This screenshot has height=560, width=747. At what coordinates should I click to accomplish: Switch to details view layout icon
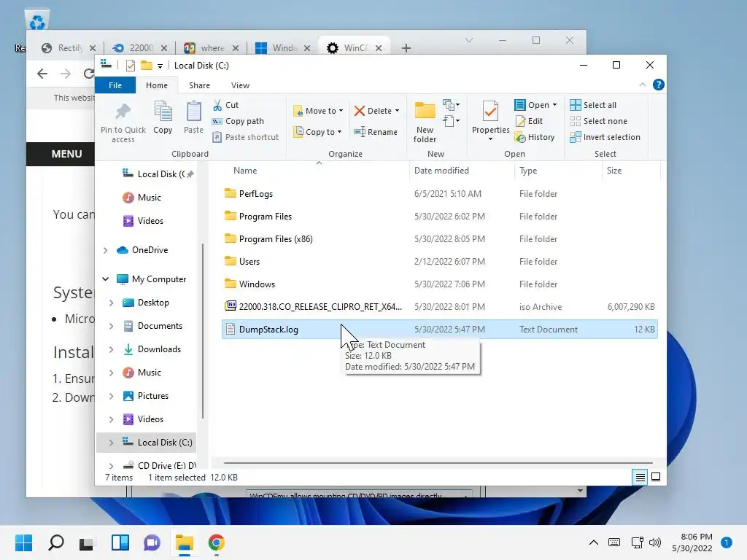click(x=640, y=477)
